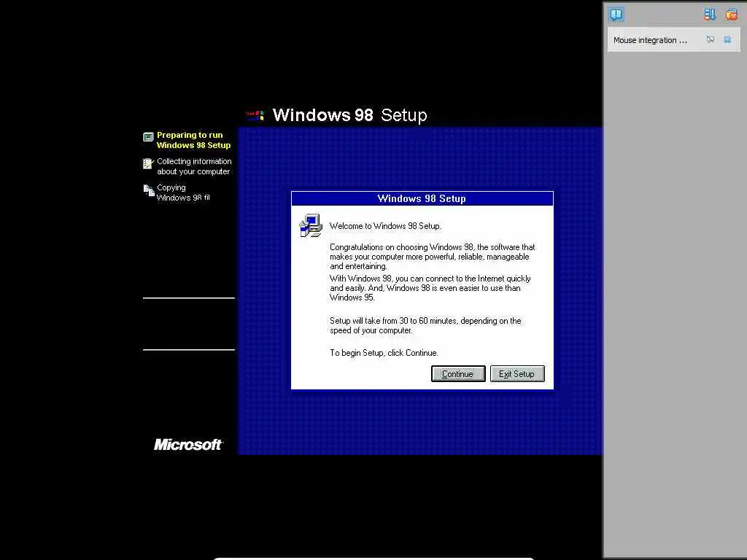Click the 'Setup will take from 30 to 60 minutes' text

(425, 326)
